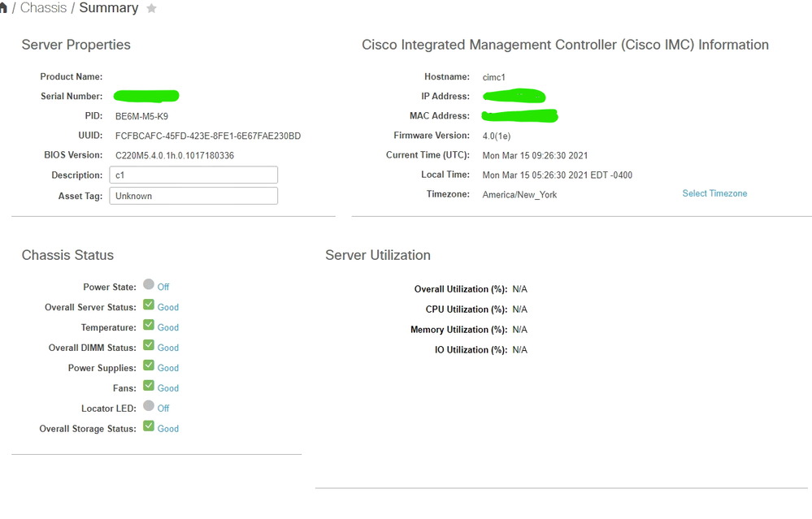Click the Power State grey status indicator

(x=149, y=284)
